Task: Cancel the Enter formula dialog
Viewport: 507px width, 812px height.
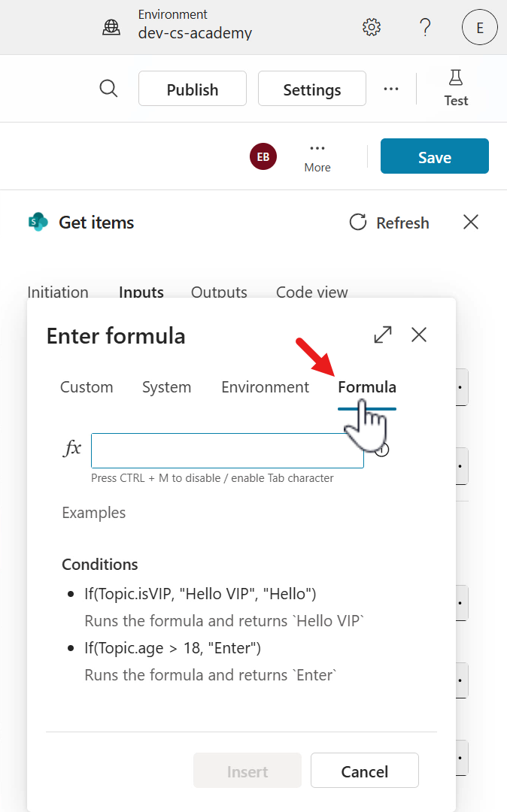Action: point(364,770)
